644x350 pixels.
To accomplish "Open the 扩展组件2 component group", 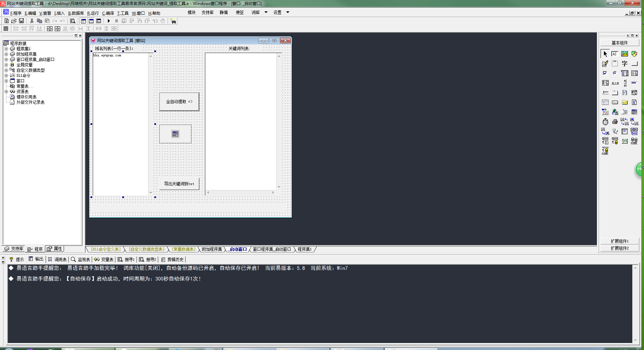I will 620,248.
